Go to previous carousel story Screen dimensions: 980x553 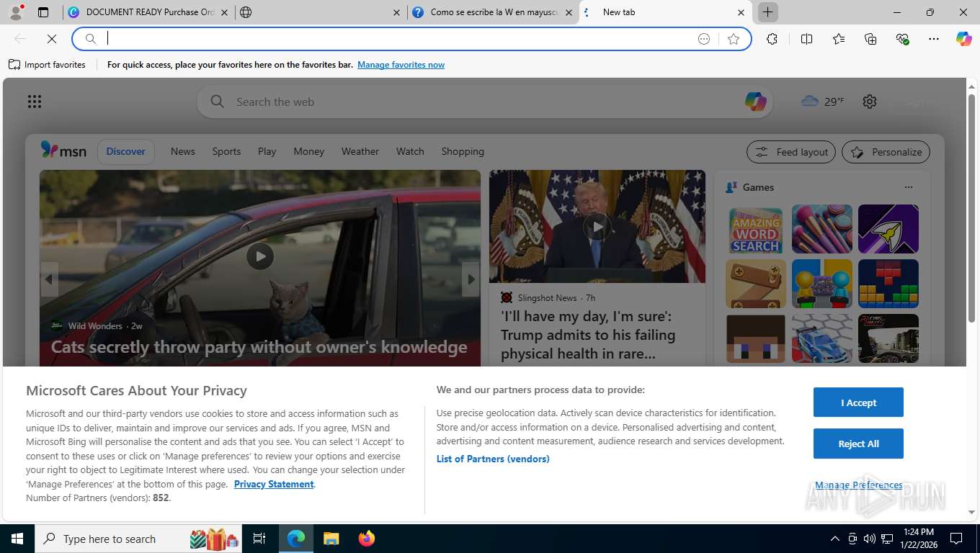[x=49, y=279]
